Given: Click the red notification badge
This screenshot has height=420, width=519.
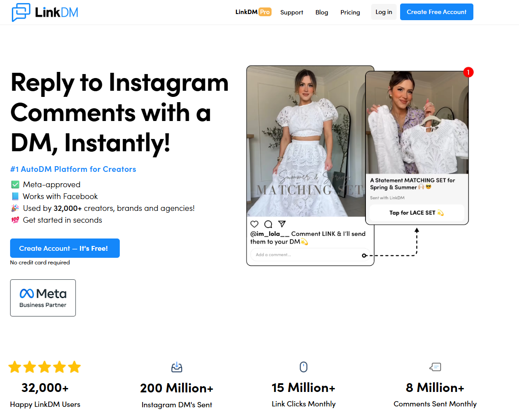Looking at the screenshot, I should coord(468,72).
